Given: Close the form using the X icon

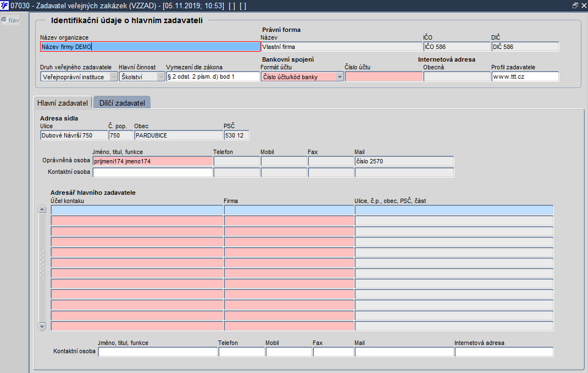Looking at the screenshot, I should (584, 6).
